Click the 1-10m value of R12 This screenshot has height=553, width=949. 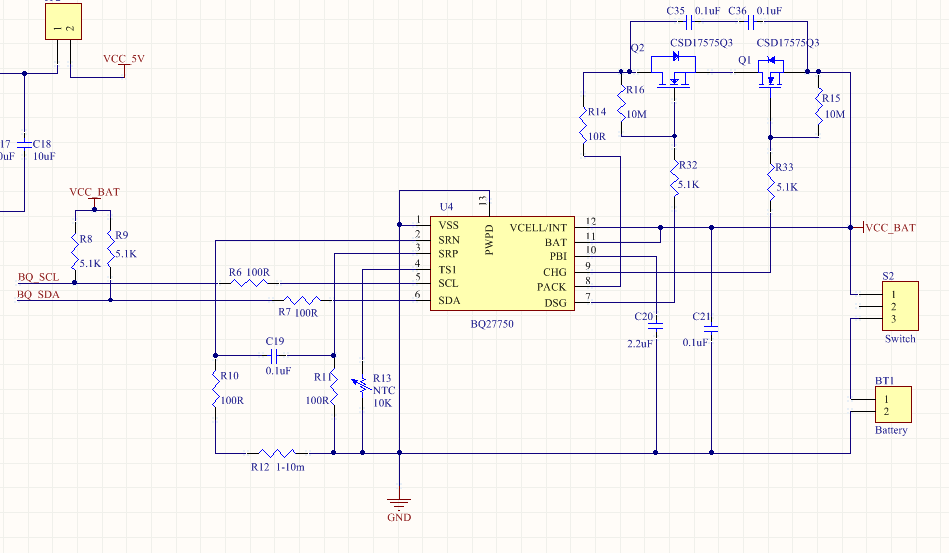[291, 467]
